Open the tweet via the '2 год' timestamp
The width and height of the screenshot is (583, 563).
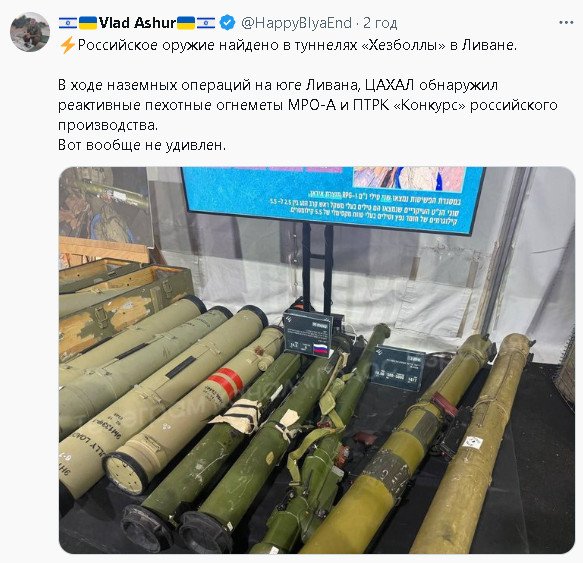[380, 23]
